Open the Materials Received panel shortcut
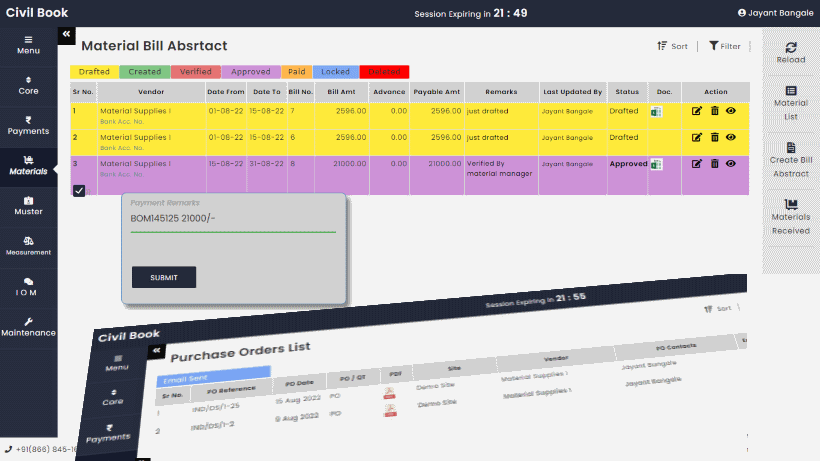820x461 pixels. 790,216
